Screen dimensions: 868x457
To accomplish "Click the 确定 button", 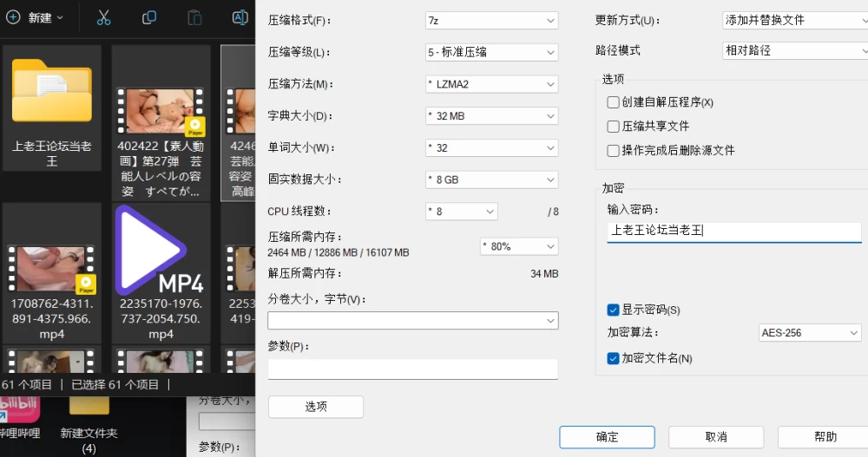I will click(607, 437).
